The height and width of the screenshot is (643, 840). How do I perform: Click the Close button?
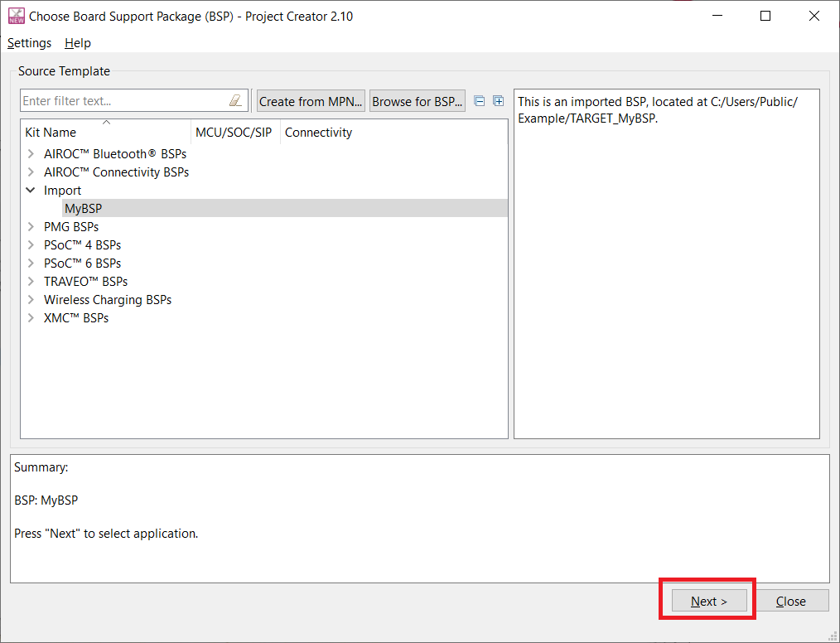[791, 602]
